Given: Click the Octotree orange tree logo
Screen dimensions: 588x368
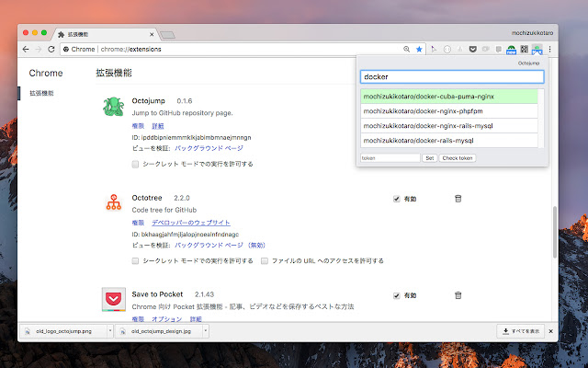Looking at the screenshot, I should tap(114, 202).
